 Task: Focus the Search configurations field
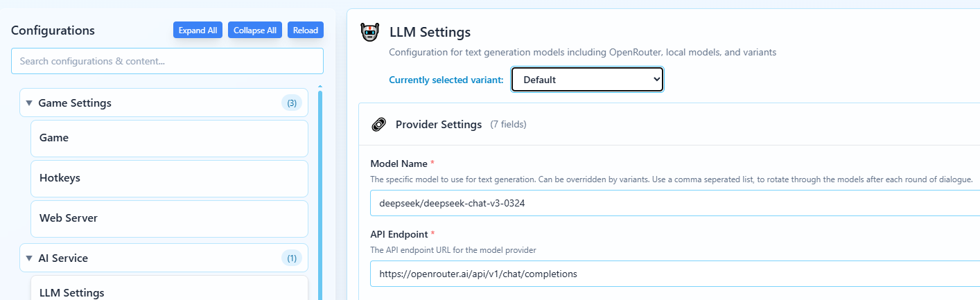click(167, 61)
